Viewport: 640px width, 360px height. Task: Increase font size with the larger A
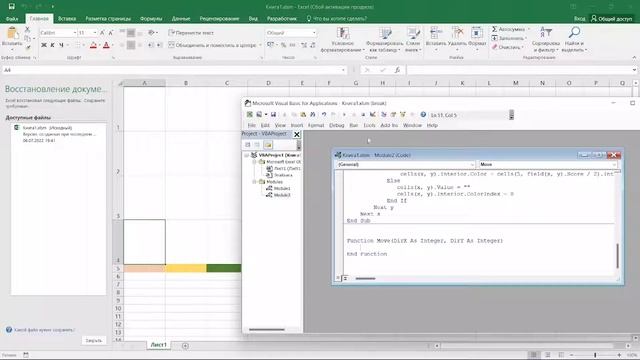tap(102, 33)
